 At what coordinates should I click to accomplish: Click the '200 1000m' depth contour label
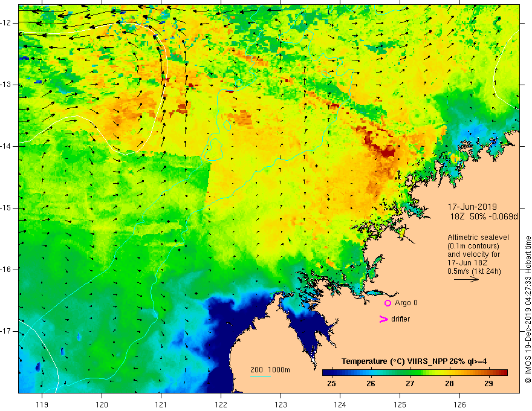tap(270, 370)
